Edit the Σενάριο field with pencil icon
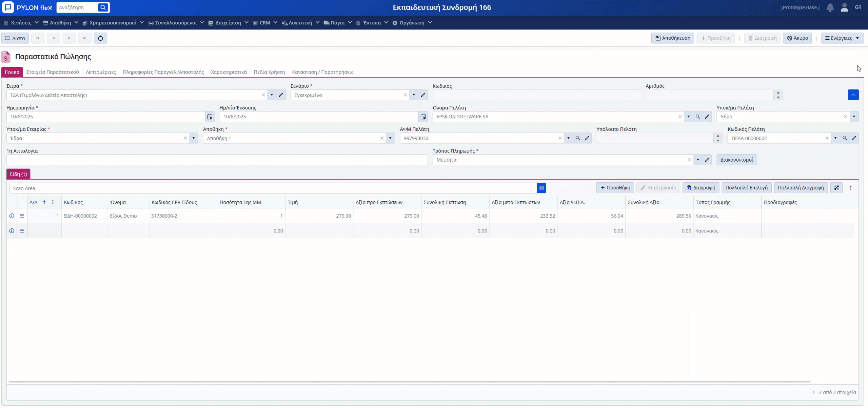 [423, 95]
